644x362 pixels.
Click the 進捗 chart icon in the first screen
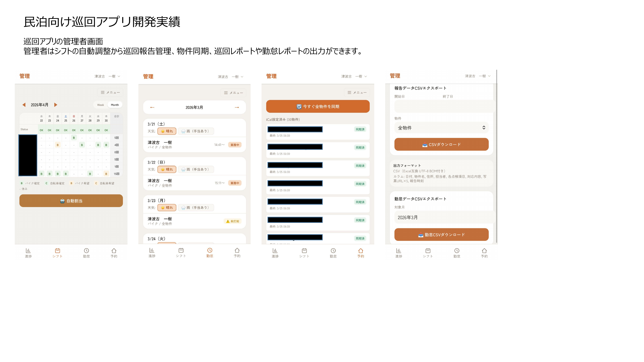(28, 251)
